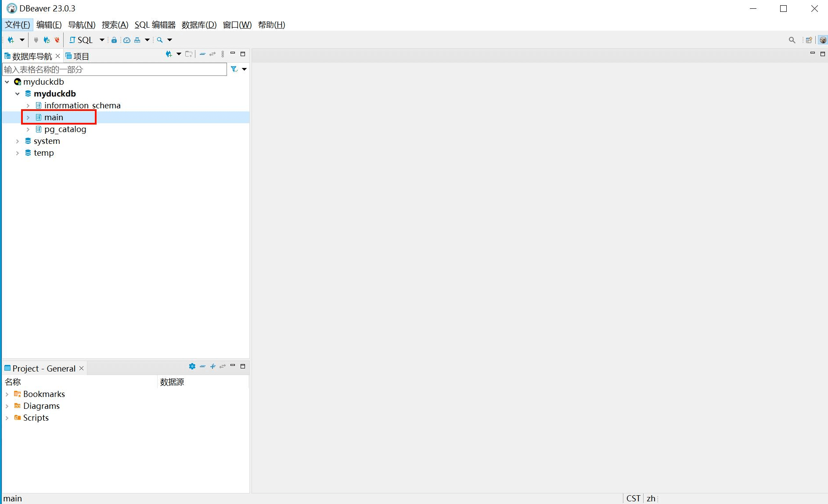828x504 pixels.
Task: Select the DBeaver perspective beaver icon
Action: pos(823,40)
